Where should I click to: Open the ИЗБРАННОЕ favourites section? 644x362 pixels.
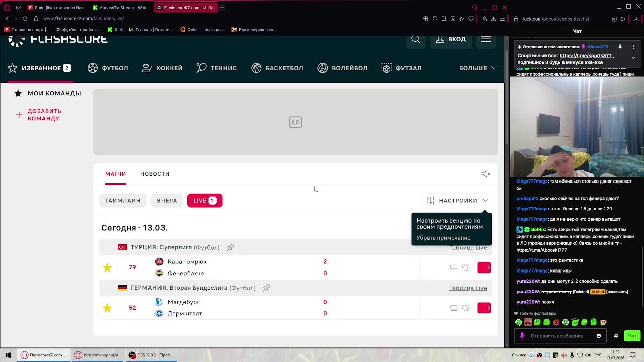(x=39, y=68)
